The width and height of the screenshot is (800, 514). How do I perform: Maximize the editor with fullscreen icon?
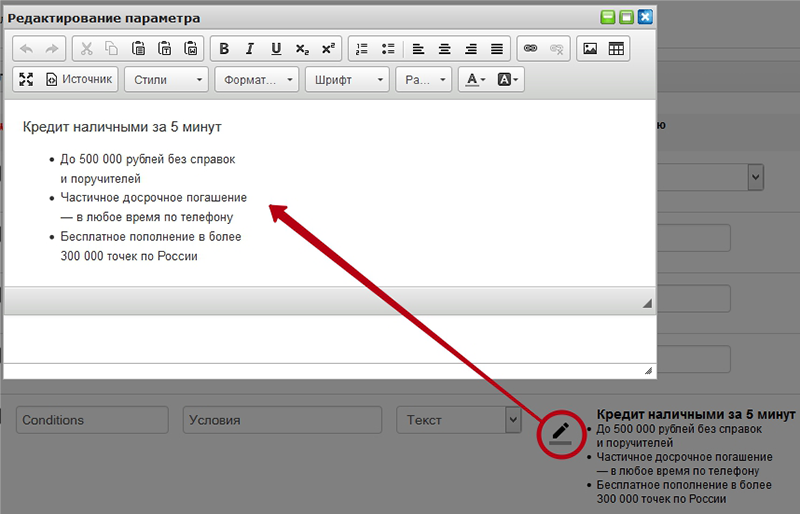[x=26, y=79]
